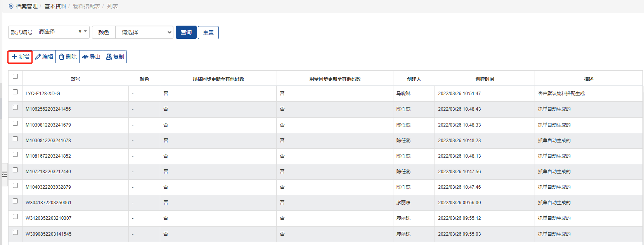Click the 删除 trash delete button

point(68,57)
